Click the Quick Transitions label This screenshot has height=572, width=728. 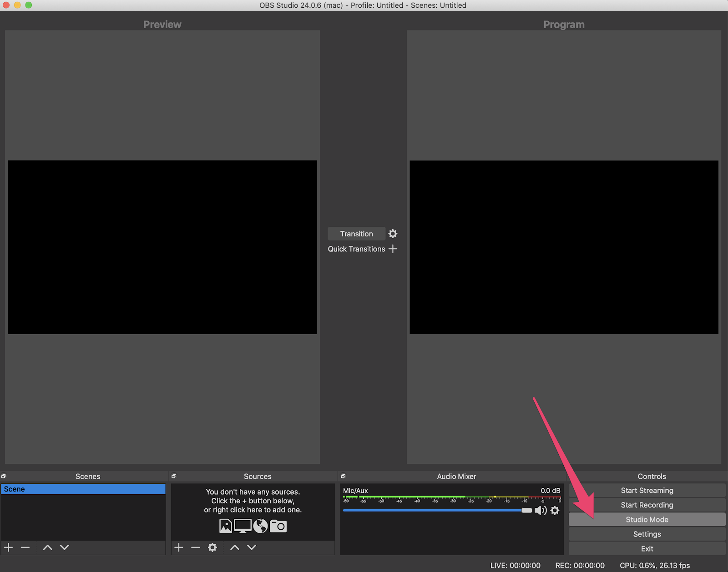356,249
